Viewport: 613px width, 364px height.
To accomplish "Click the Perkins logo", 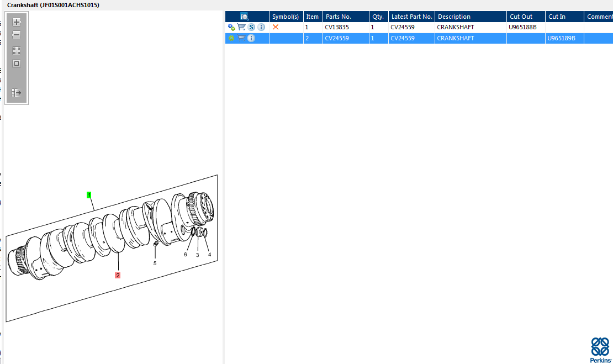I will [x=600, y=350].
